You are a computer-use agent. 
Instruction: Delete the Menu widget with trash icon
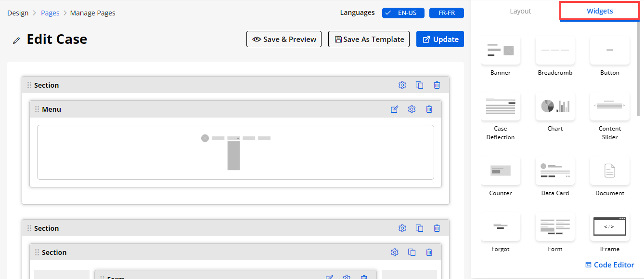click(429, 109)
